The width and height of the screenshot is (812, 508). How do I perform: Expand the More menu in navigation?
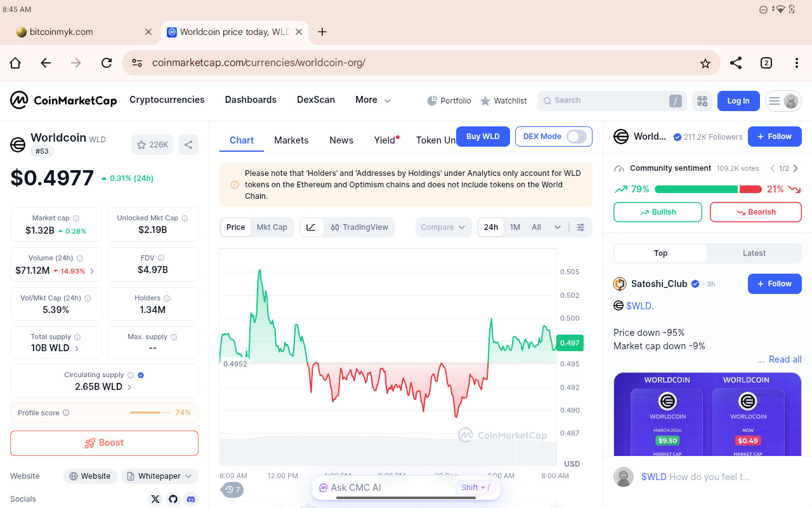pyautogui.click(x=373, y=100)
